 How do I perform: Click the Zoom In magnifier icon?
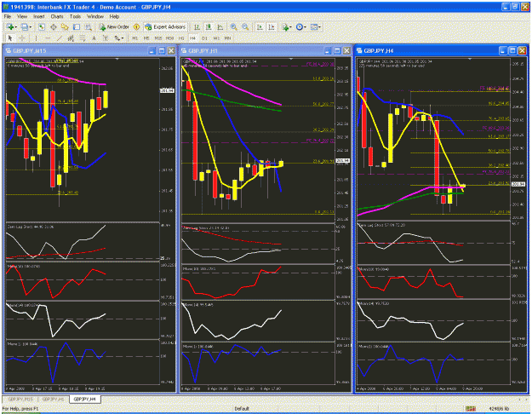pos(234,26)
